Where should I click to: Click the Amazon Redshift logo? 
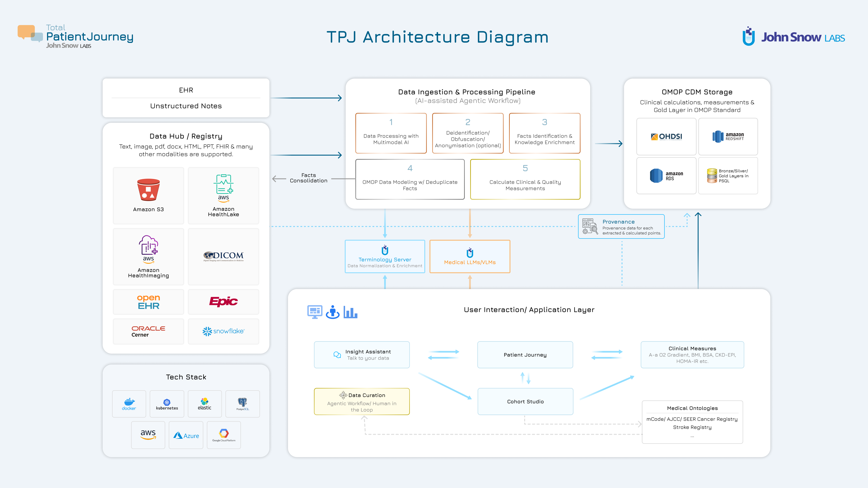point(728,136)
